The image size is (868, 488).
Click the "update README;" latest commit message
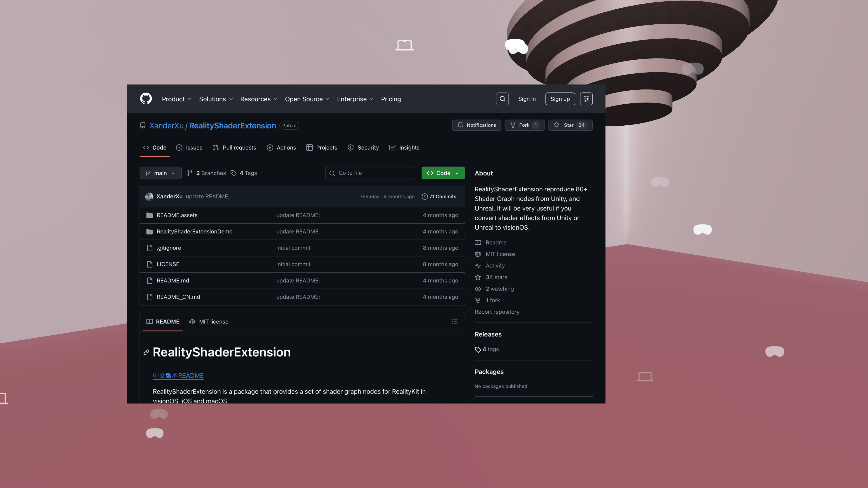[x=208, y=196]
